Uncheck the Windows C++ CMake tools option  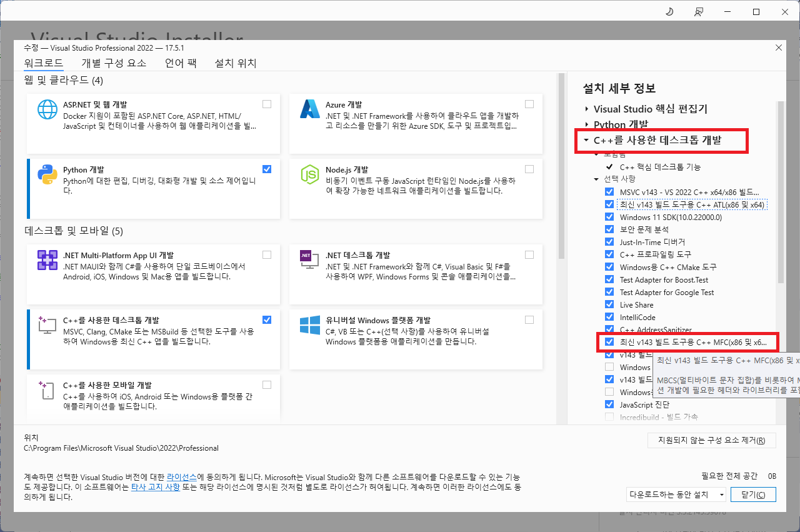pyautogui.click(x=609, y=267)
